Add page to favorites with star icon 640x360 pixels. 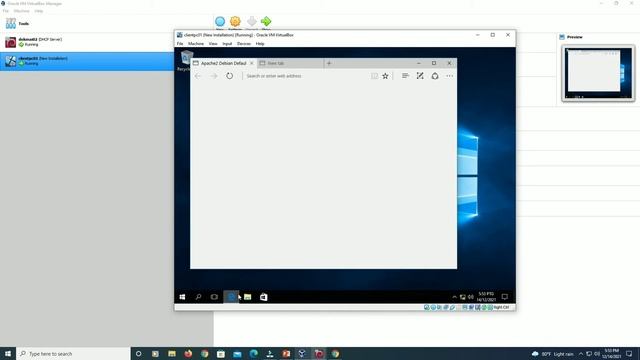385,76
